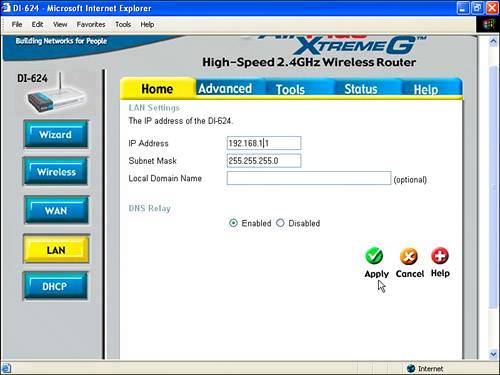Click the Internet zone globe icon
Image resolution: width=500 pixels, height=375 pixels.
(x=411, y=368)
